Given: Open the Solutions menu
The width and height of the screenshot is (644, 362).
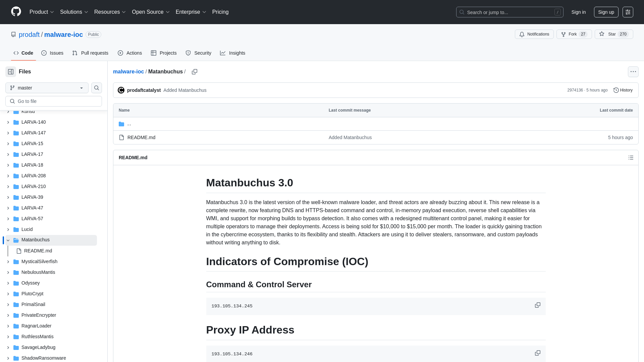Looking at the screenshot, I should (x=74, y=12).
